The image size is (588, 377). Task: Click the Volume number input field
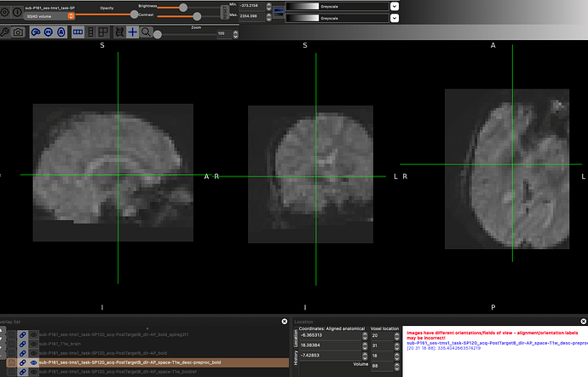[382, 365]
